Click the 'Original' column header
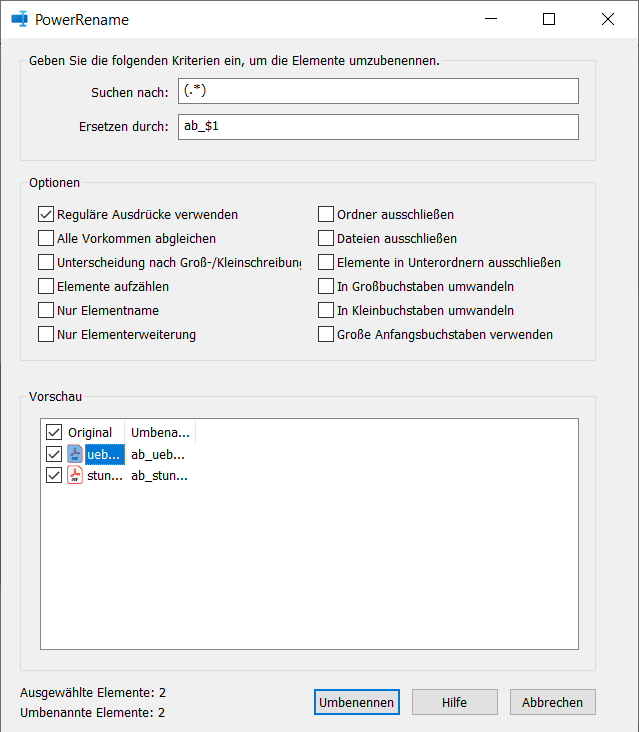The width and height of the screenshot is (639, 732). tap(90, 433)
